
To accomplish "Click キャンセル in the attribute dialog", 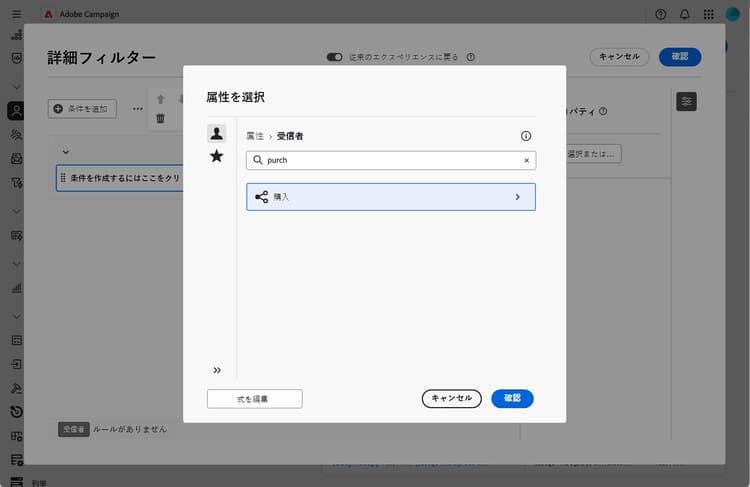I will coord(452,398).
